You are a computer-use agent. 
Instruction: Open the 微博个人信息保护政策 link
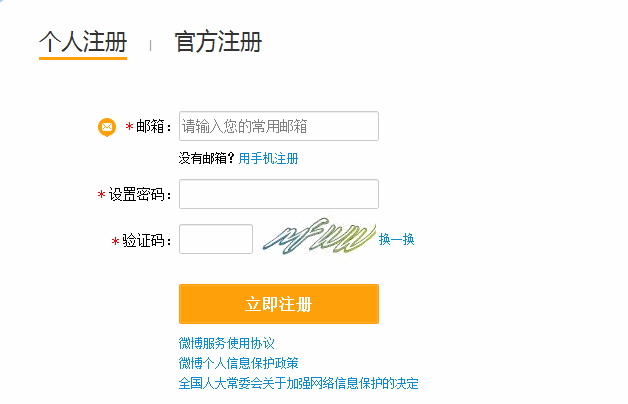tap(239, 363)
